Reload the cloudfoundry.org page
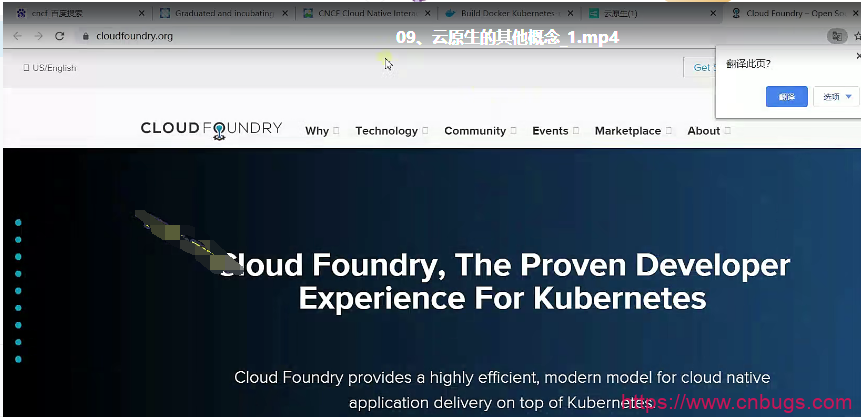The image size is (861, 417). [60, 36]
